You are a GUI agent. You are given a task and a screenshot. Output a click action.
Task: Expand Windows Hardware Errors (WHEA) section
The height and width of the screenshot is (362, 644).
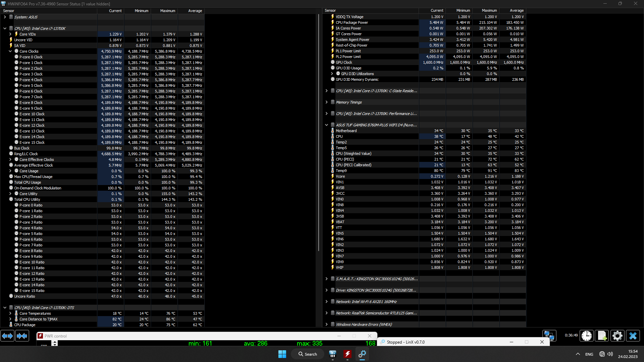tap(326, 324)
